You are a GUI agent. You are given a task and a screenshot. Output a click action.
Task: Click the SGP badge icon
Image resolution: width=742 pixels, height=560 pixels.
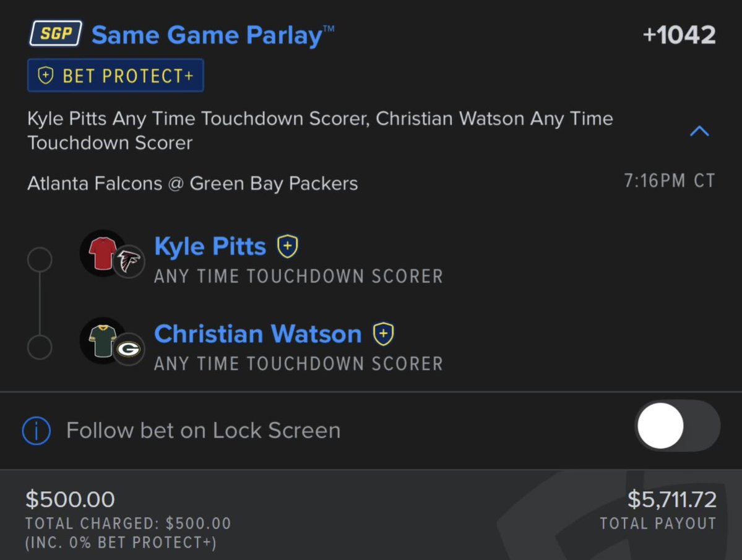55,33
